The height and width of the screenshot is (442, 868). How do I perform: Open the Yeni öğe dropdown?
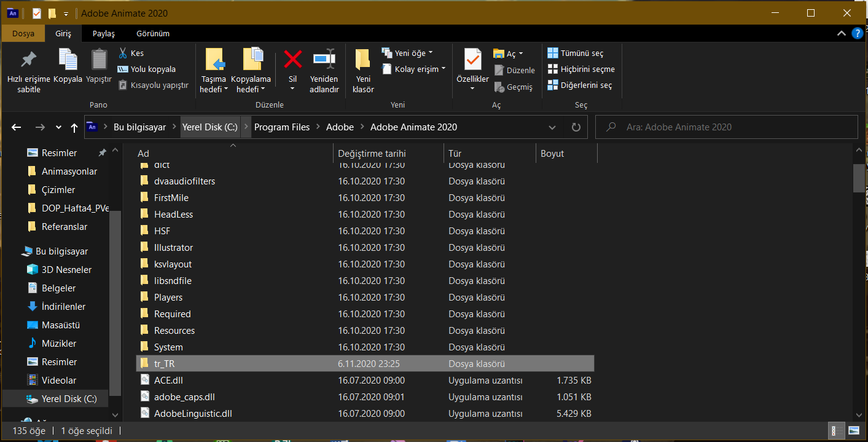coord(407,53)
